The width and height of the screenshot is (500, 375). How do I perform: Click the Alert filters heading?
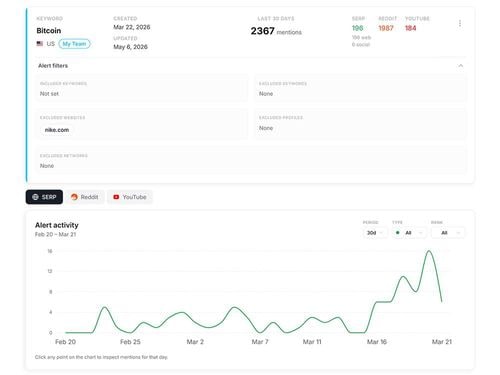point(53,66)
